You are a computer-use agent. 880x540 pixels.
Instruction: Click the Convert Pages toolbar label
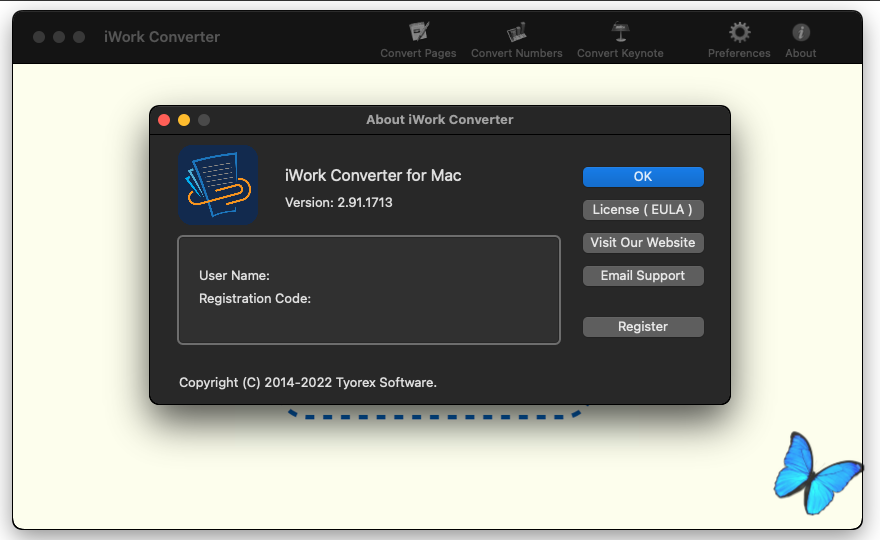point(418,53)
